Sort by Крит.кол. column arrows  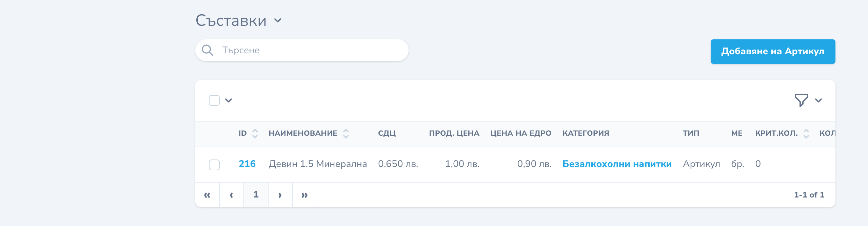tap(806, 133)
